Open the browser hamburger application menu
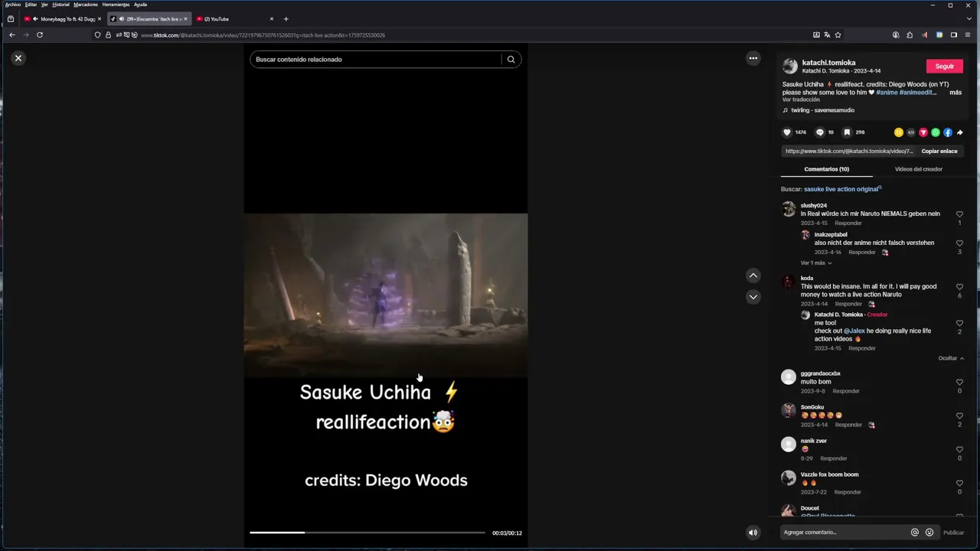Screen dimensions: 980x551 (969, 35)
